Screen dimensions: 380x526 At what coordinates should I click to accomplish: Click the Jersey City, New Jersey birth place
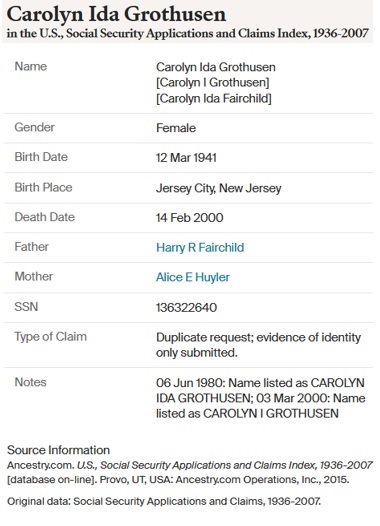point(218,188)
